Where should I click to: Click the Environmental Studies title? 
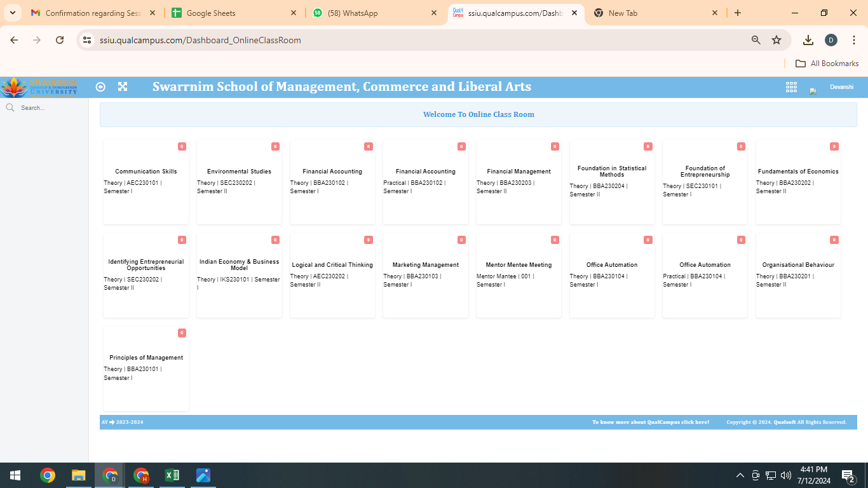(x=240, y=172)
